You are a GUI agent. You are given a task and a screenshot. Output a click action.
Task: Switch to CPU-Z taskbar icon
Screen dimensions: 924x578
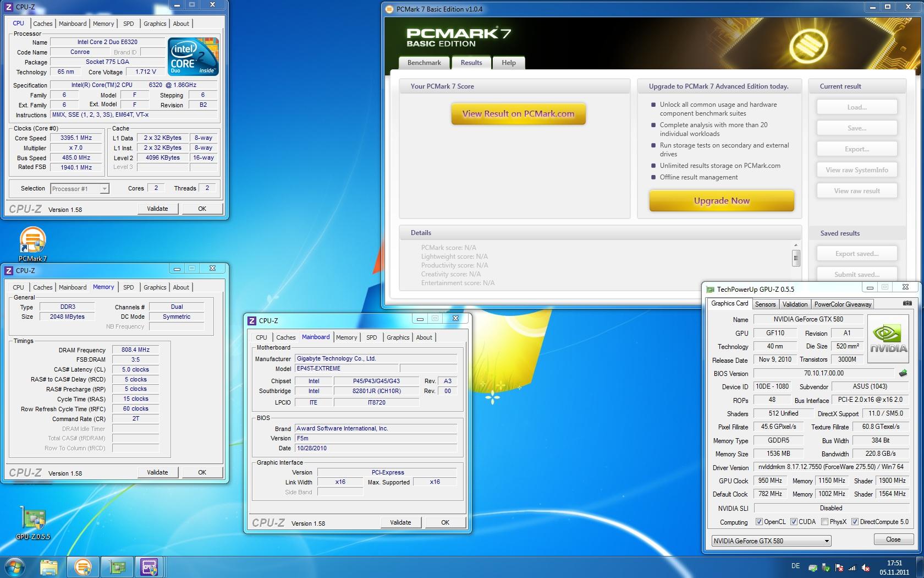150,566
